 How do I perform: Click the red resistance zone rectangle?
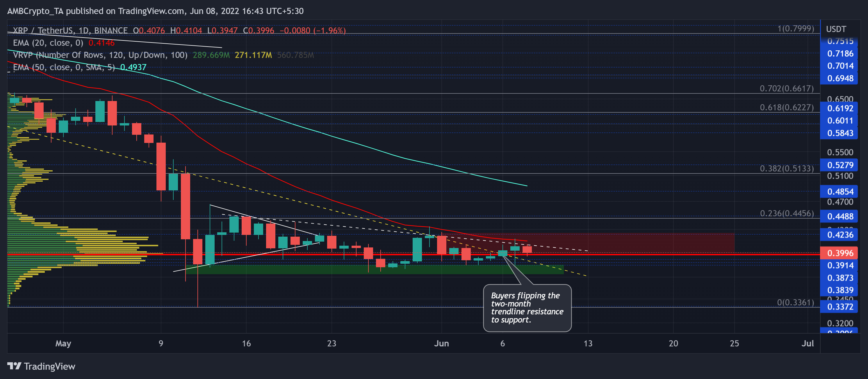[588, 243]
